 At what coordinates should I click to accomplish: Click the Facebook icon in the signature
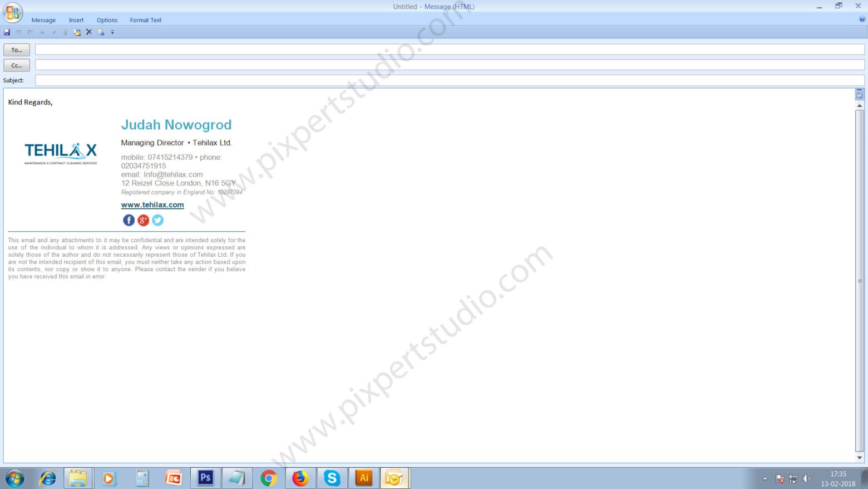coord(129,220)
